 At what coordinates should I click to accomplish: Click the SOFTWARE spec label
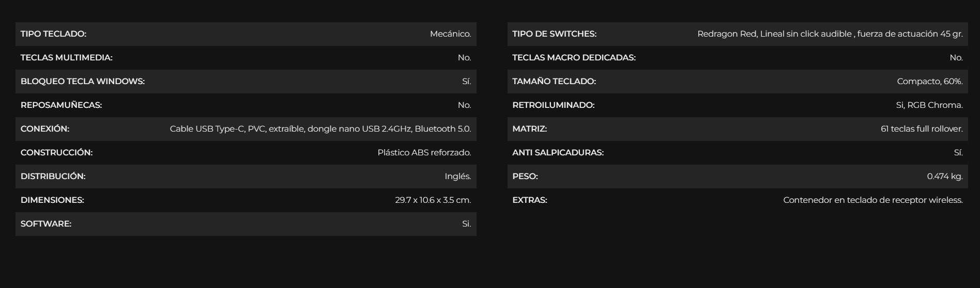[46, 224]
